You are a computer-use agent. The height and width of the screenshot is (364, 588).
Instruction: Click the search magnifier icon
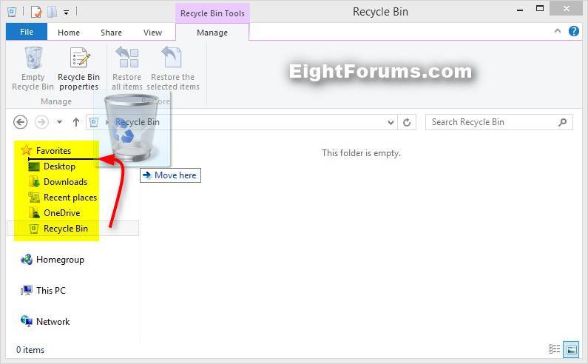[x=563, y=122]
